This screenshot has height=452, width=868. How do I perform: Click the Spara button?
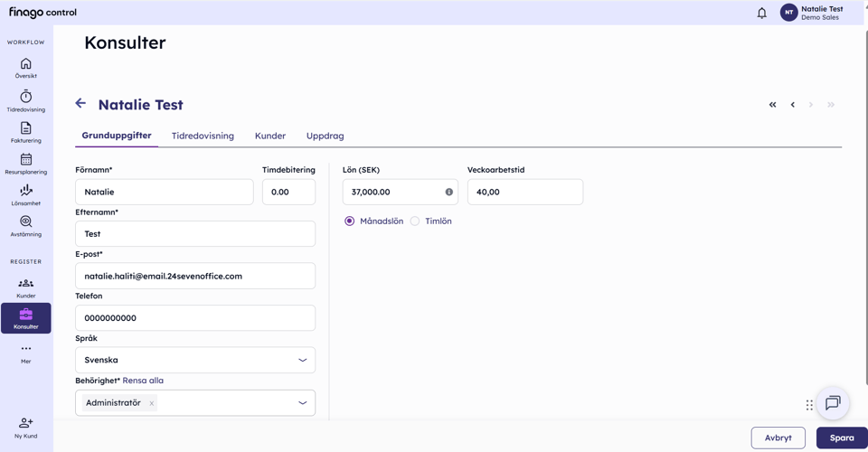pyautogui.click(x=842, y=438)
